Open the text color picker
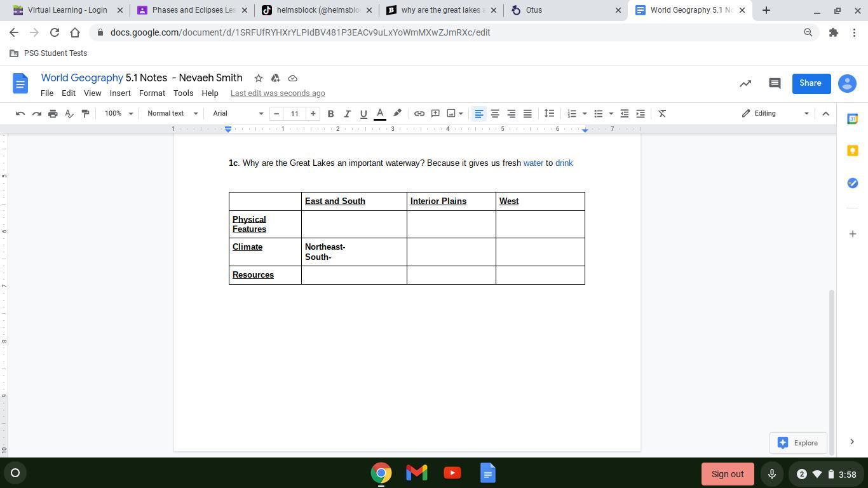 (380, 114)
